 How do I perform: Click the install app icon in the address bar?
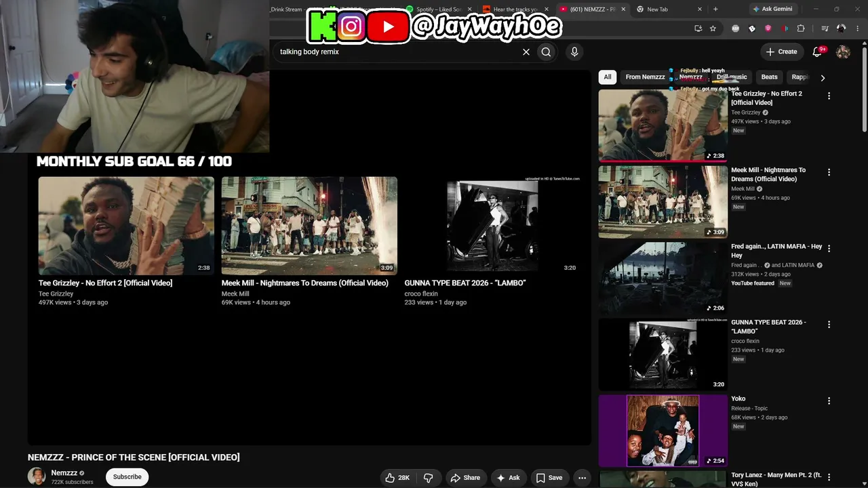(698, 28)
